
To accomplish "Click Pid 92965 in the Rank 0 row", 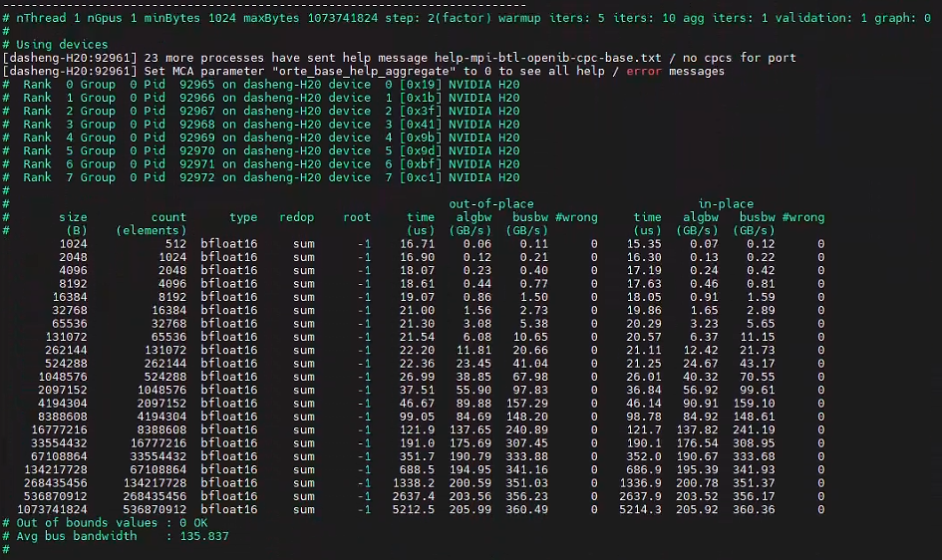I will point(197,84).
